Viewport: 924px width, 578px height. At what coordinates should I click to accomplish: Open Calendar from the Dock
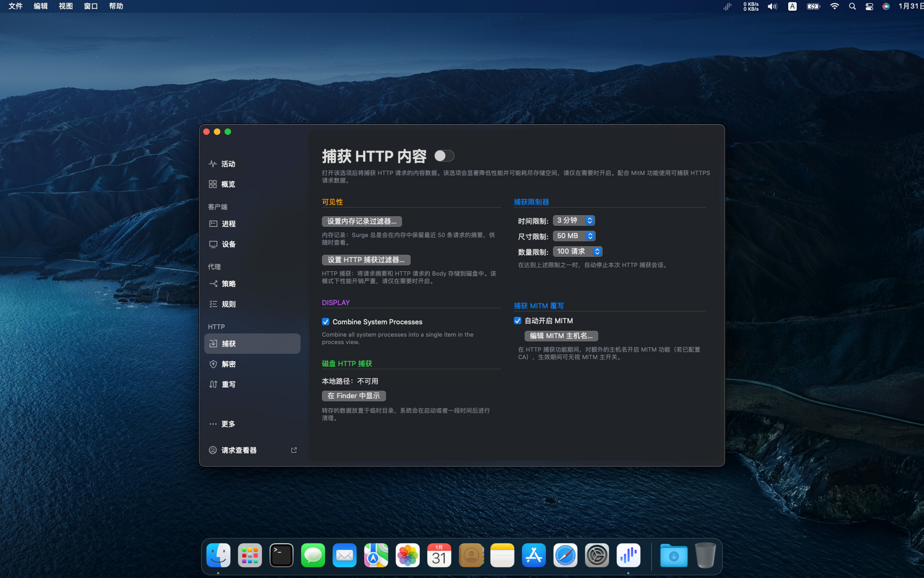439,556
